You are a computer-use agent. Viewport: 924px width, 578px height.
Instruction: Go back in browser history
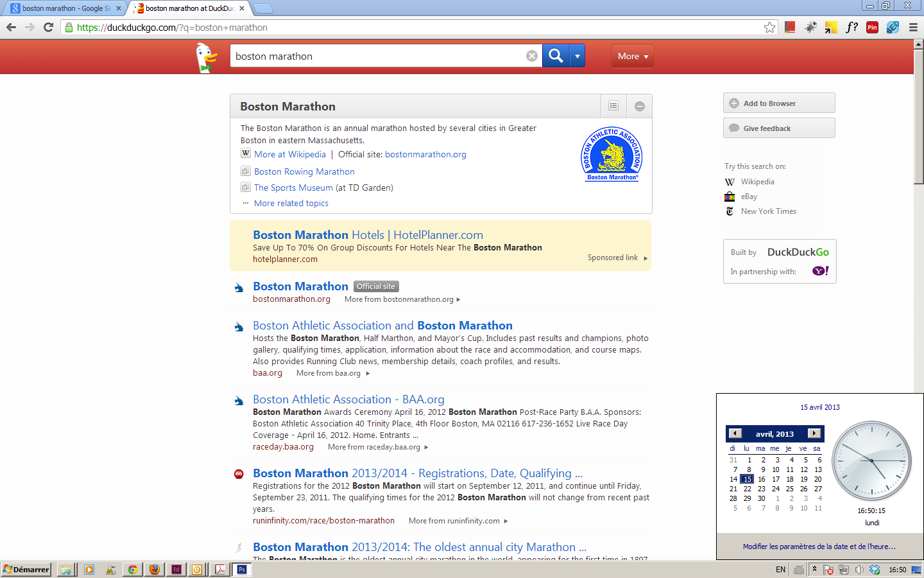click(x=11, y=27)
